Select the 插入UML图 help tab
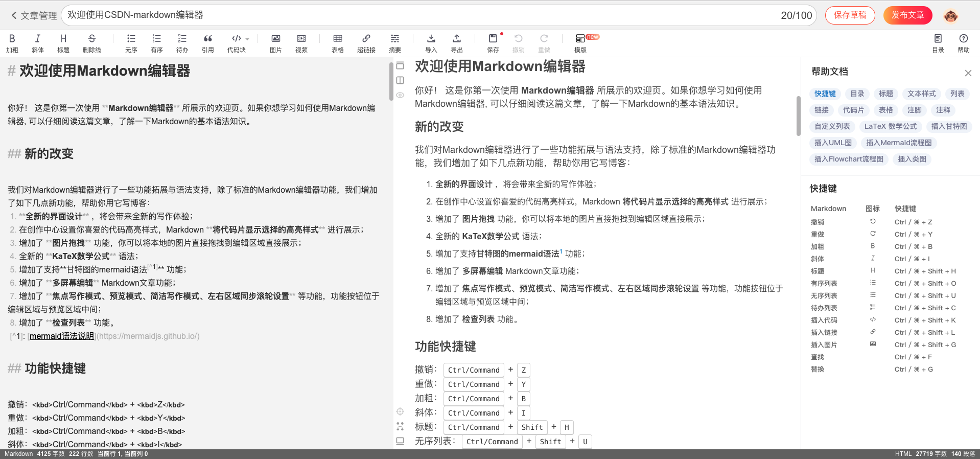Viewport: 980px width, 459px height. tap(833, 143)
